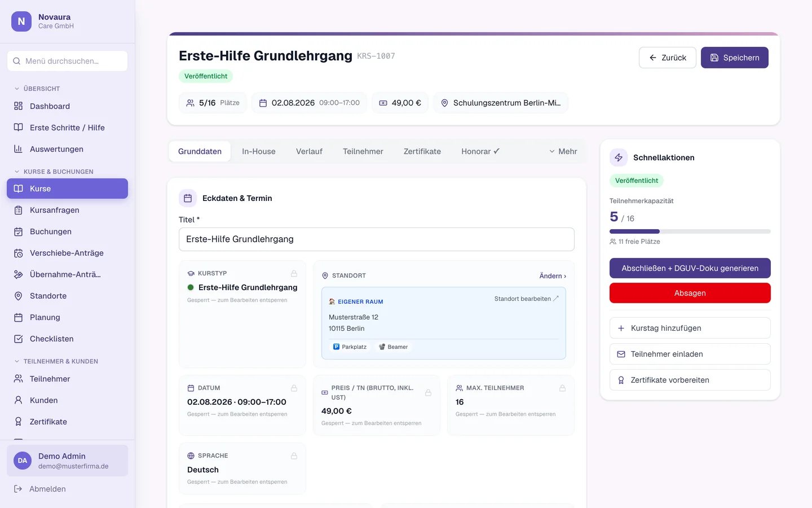Collapse the Teilnehmer & Kunden section
This screenshot has height=508, width=812.
(x=56, y=361)
